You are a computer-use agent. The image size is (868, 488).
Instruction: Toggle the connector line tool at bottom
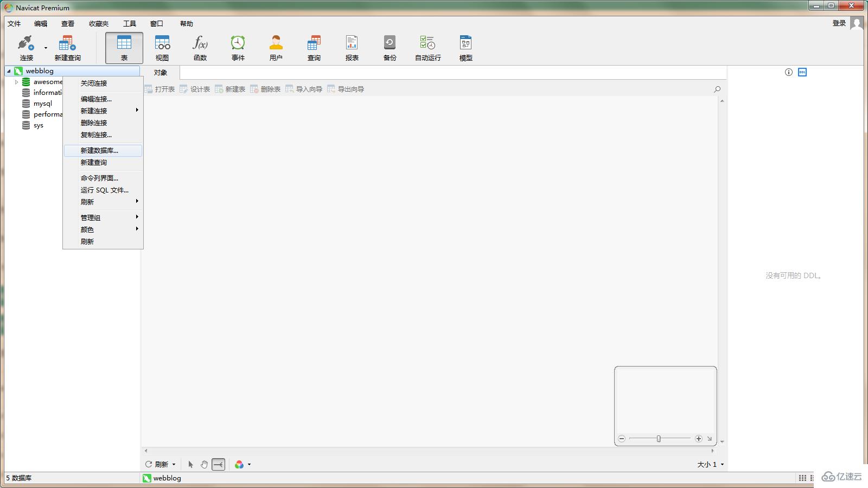[x=218, y=464]
